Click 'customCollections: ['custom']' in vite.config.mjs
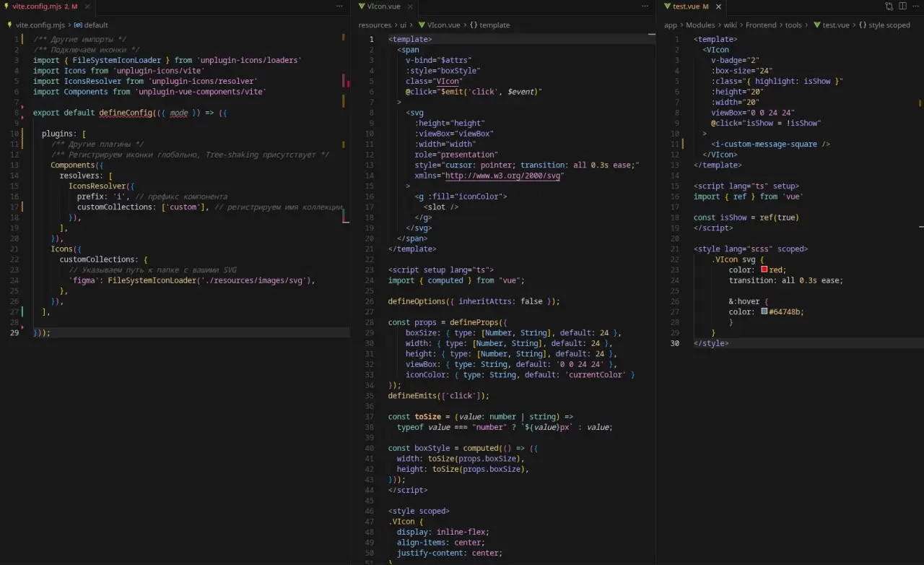The image size is (924, 565). click(x=143, y=207)
